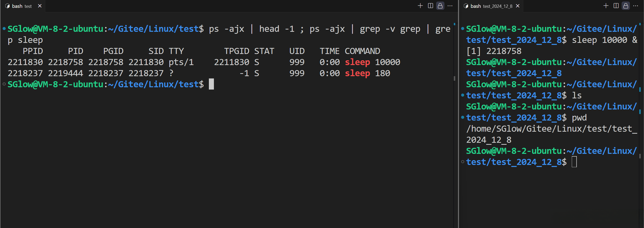Open a new terminal in the left editor group
This screenshot has width=644, height=228.
pyautogui.click(x=420, y=6)
